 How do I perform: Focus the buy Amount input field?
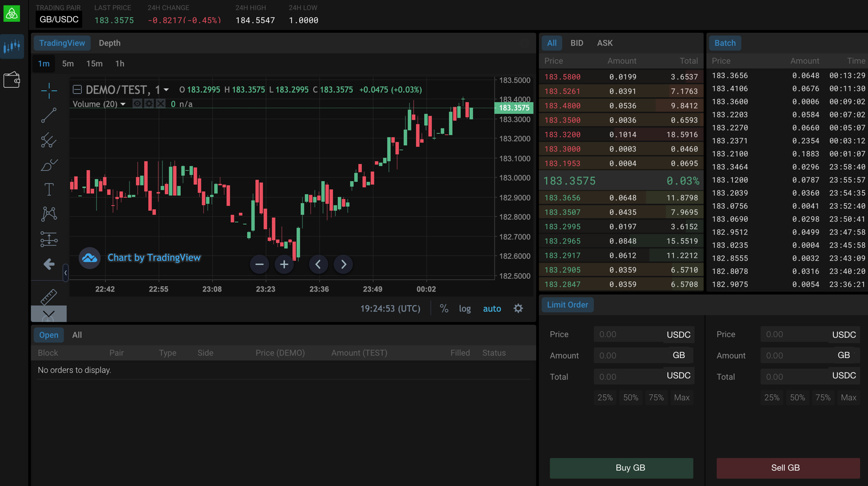(x=644, y=356)
